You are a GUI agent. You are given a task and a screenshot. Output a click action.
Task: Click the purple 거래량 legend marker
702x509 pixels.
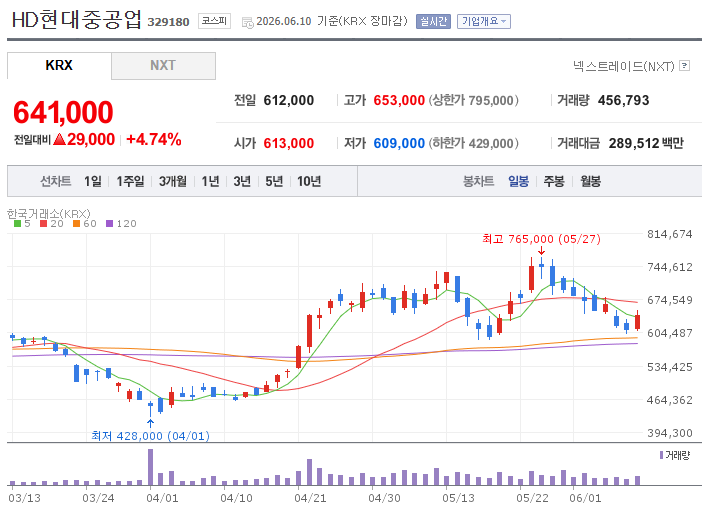point(661,455)
